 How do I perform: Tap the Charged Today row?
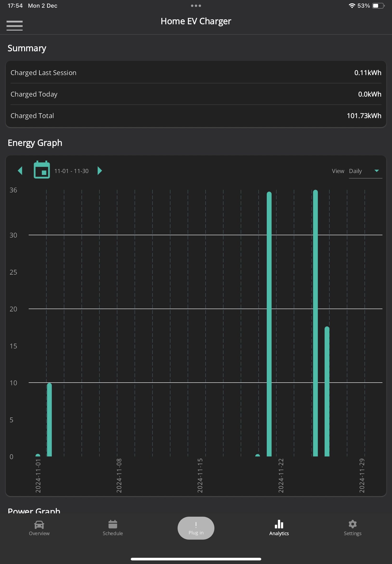coord(196,94)
